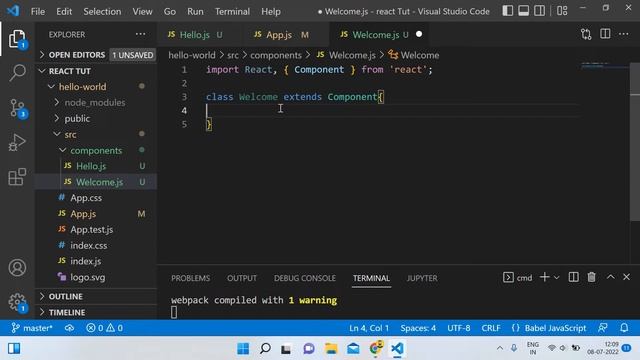
Task: Toggle the bottom panel visibility
Action: (x=524, y=11)
